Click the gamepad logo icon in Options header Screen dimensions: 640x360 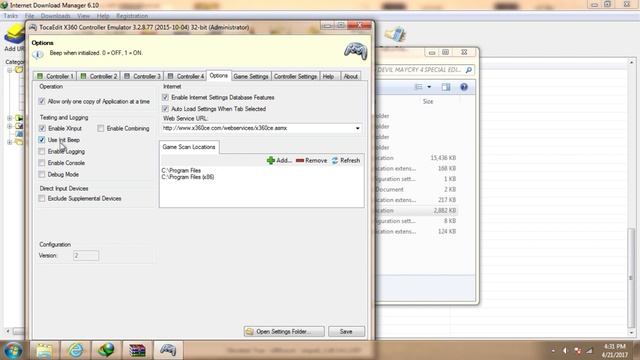[356, 51]
